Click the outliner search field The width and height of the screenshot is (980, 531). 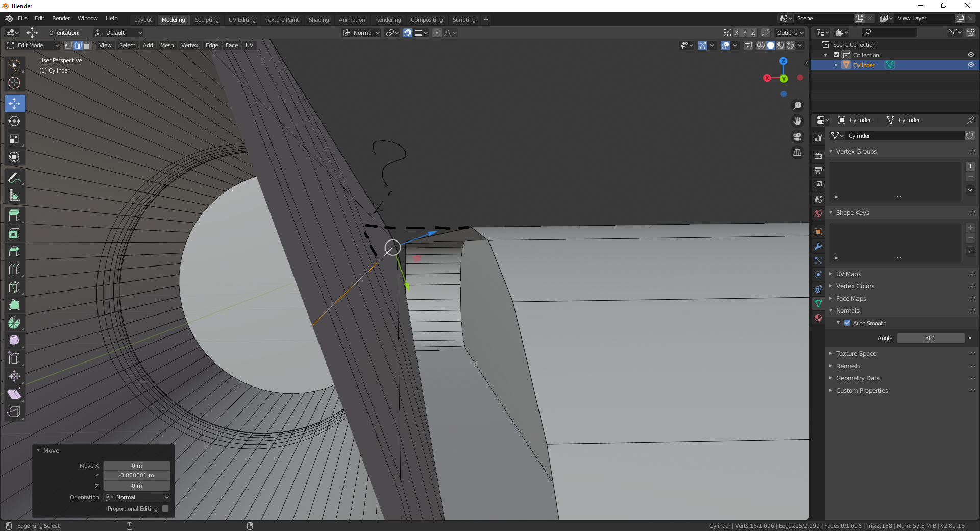889,32
